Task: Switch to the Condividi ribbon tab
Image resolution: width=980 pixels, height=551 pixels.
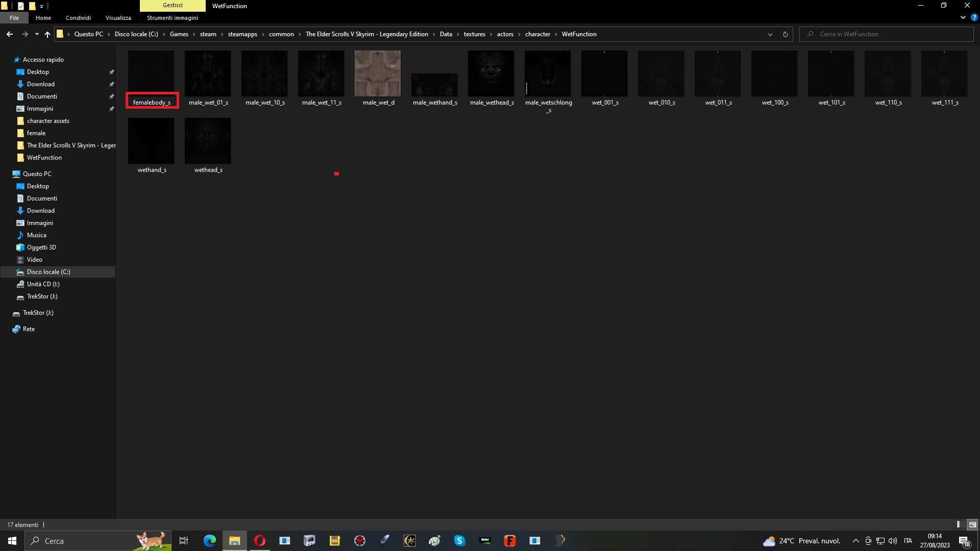Action: tap(78, 18)
